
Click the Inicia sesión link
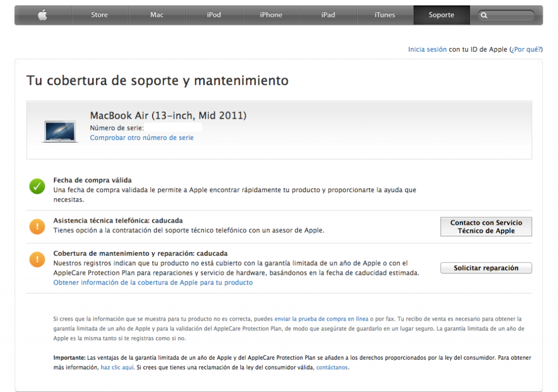coord(427,50)
